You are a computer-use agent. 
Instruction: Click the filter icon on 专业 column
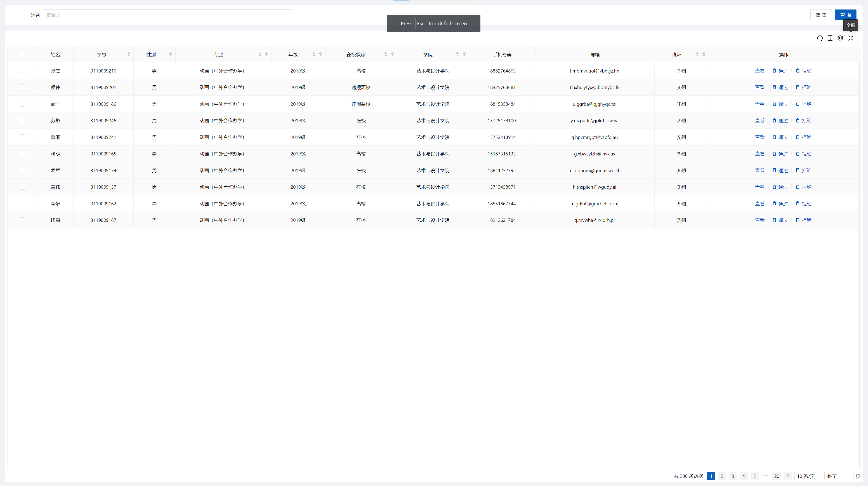(267, 54)
